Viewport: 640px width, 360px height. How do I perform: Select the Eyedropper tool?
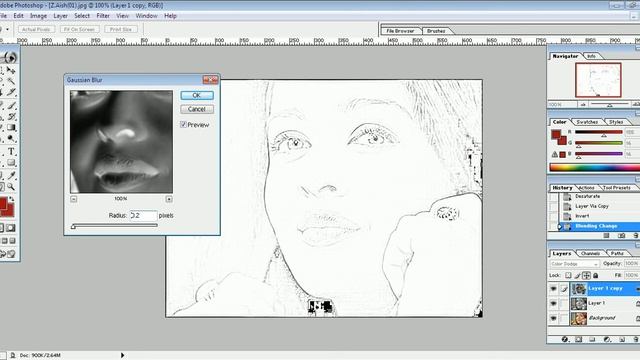(x=11, y=176)
